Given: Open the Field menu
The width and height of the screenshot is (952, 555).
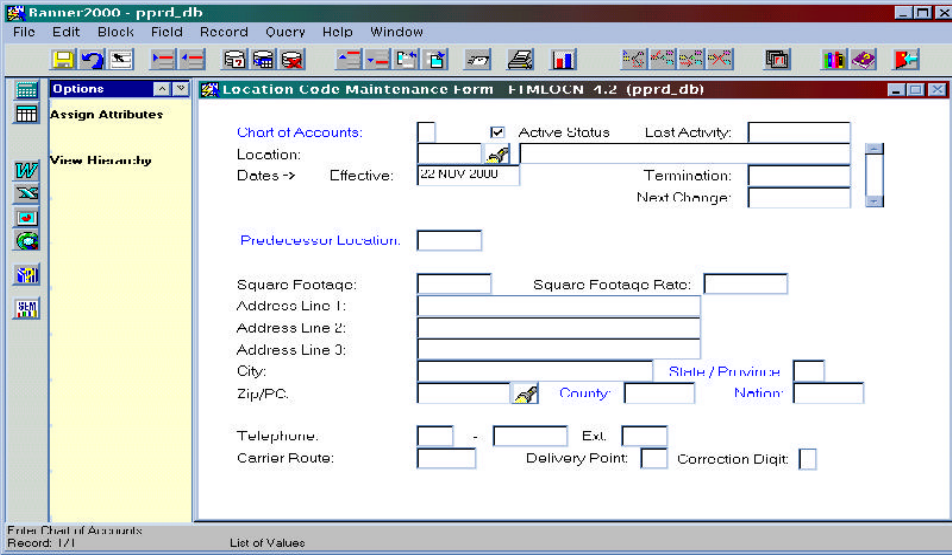Looking at the screenshot, I should (166, 32).
